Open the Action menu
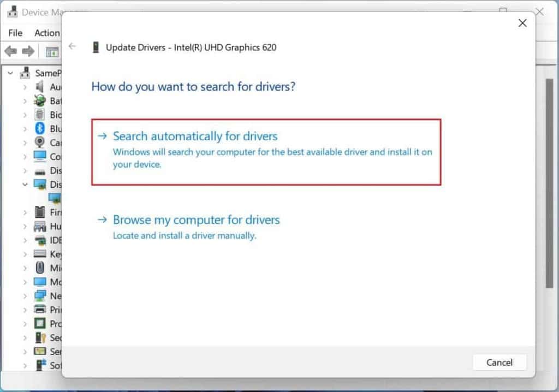The height and width of the screenshot is (392, 559). tap(46, 33)
